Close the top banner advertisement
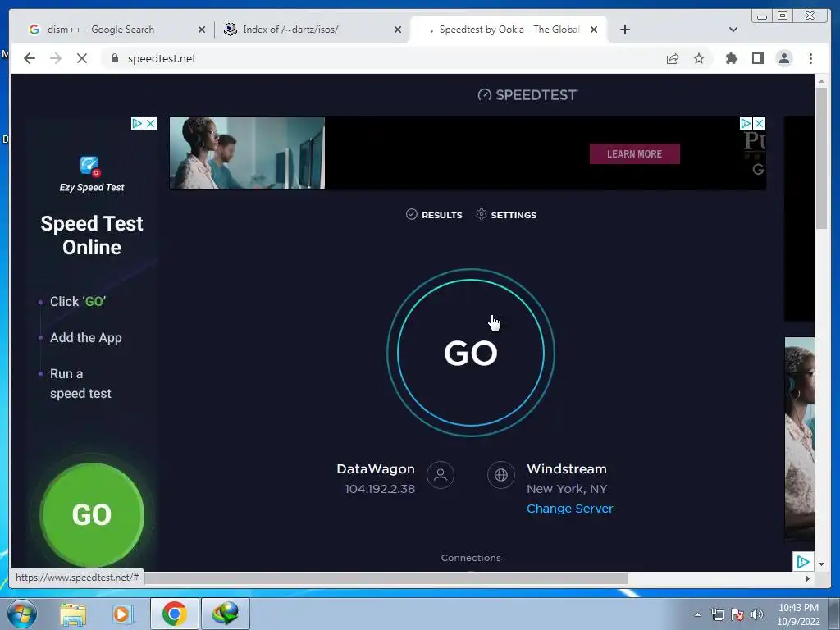Viewport: 840px width, 630px height. point(760,123)
